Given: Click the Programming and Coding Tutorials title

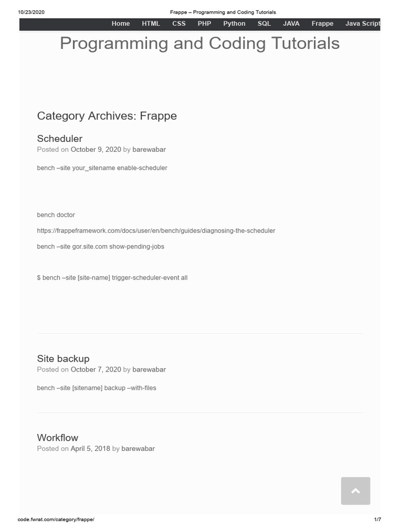Looking at the screenshot, I should click(x=199, y=43).
